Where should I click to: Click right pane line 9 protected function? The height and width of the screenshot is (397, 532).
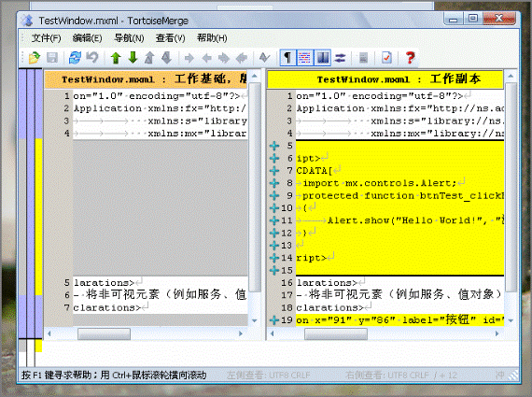400,195
